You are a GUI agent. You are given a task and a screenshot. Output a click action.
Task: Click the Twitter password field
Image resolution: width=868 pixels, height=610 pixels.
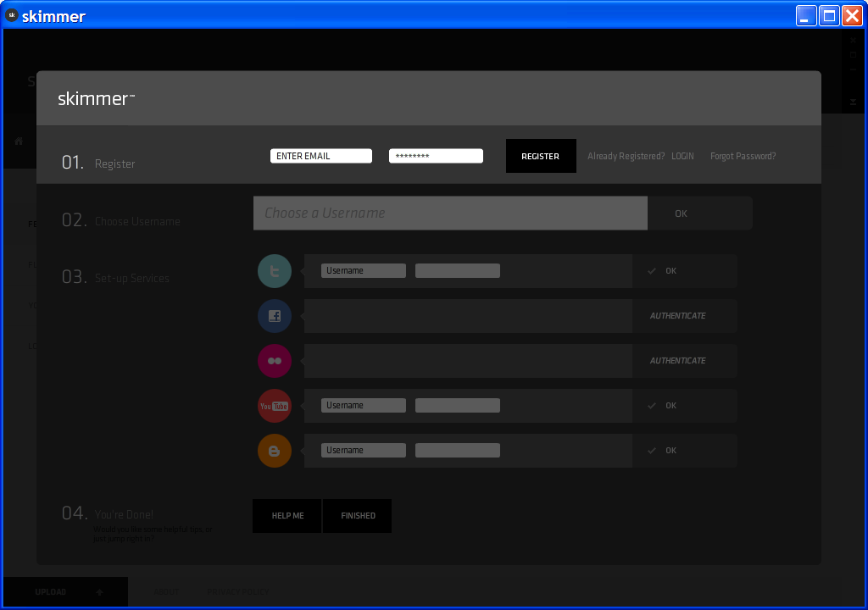pos(458,270)
